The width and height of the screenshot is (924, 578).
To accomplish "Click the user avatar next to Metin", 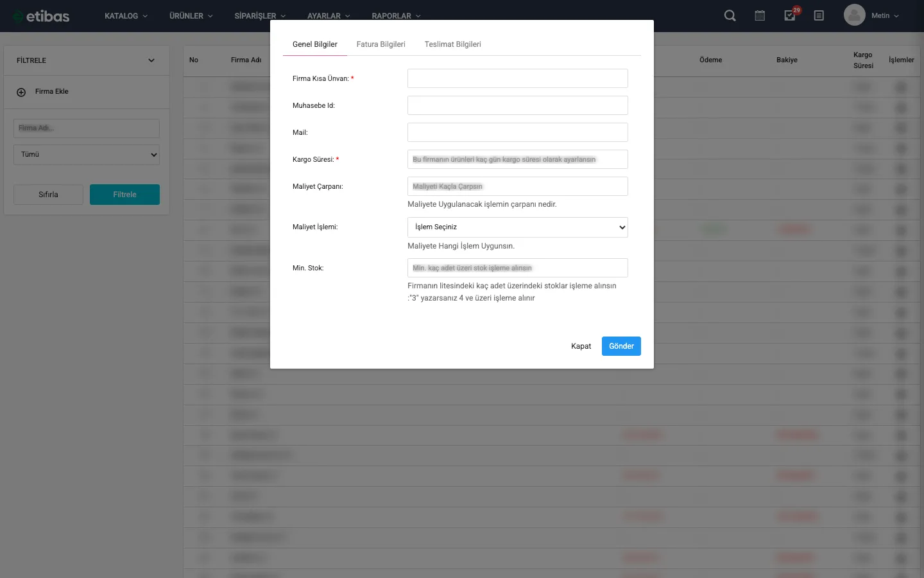I will tap(854, 15).
